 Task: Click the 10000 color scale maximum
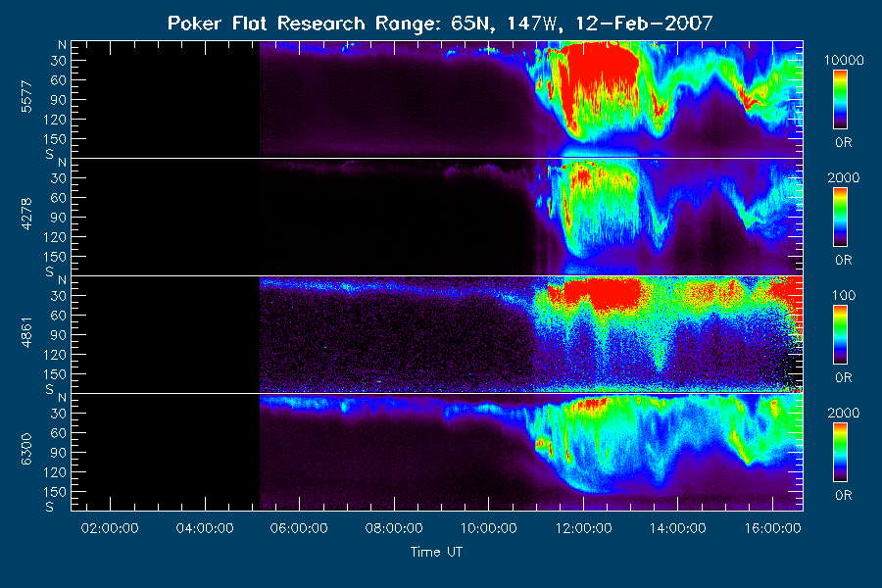[x=844, y=60]
